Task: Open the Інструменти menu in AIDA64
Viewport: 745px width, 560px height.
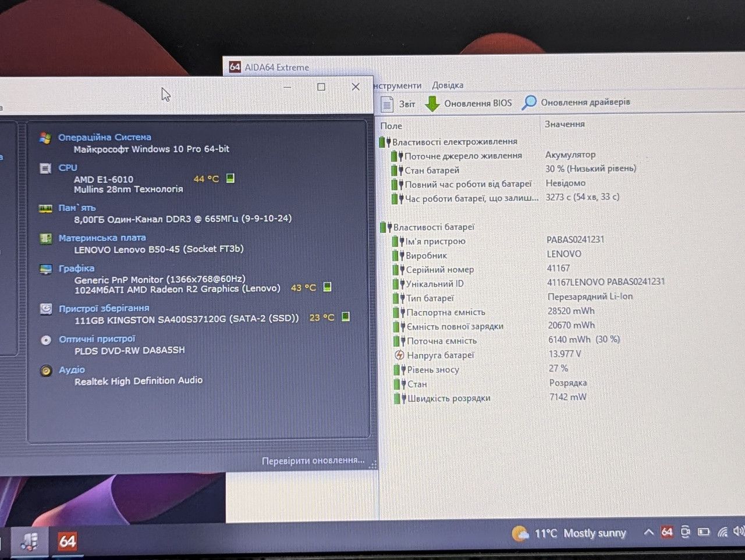Action: [x=398, y=85]
